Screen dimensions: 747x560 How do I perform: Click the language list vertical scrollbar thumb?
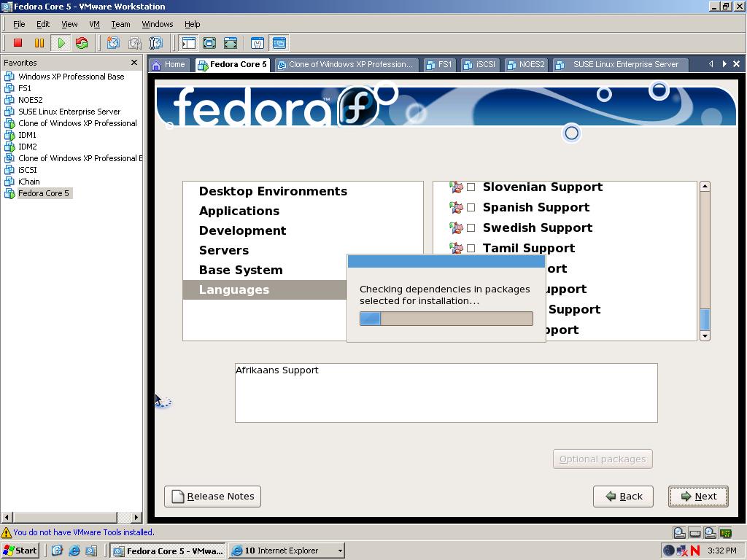[705, 319]
